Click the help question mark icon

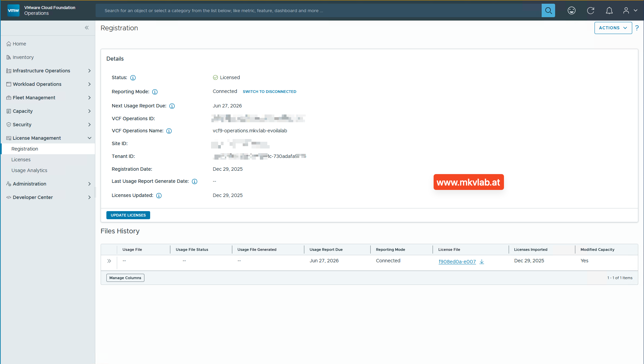point(637,28)
